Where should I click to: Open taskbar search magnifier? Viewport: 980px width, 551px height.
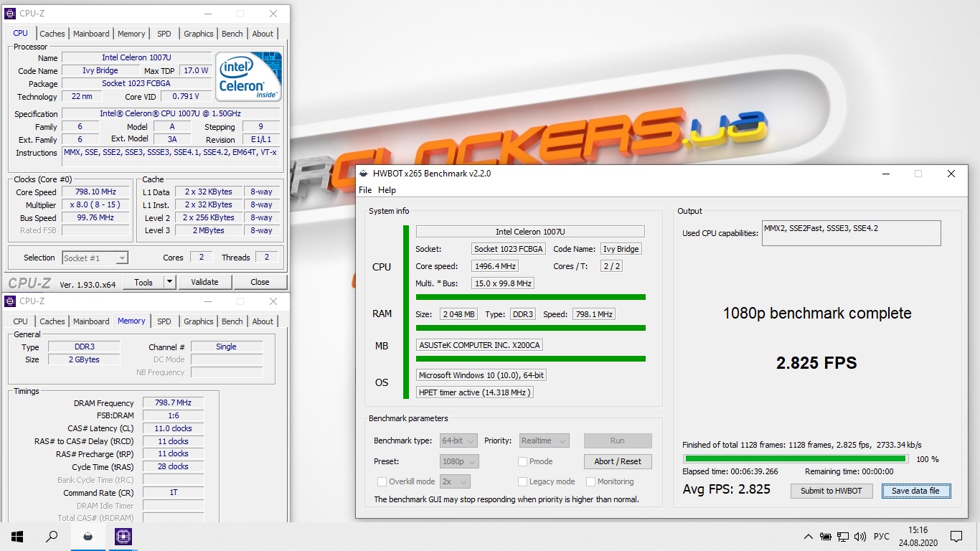(x=52, y=536)
